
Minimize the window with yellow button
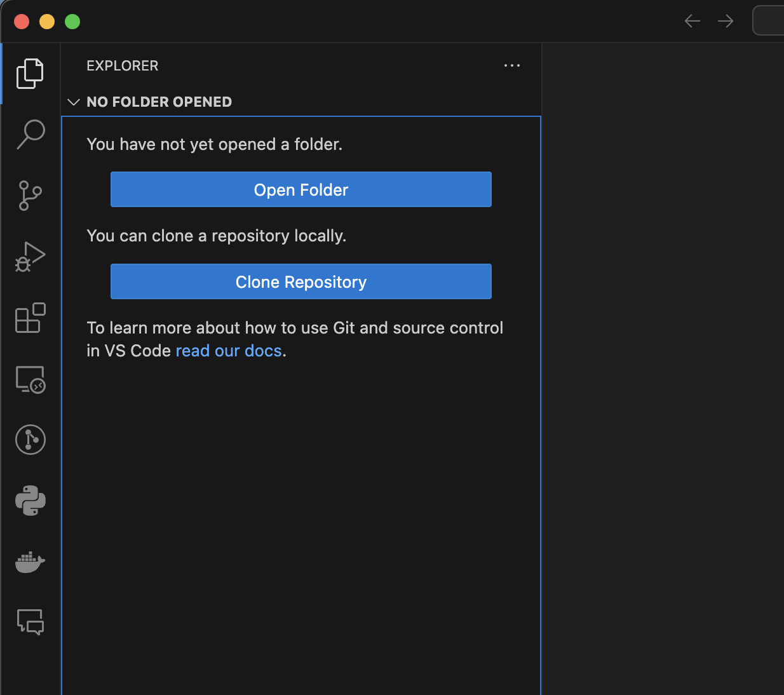pos(47,22)
